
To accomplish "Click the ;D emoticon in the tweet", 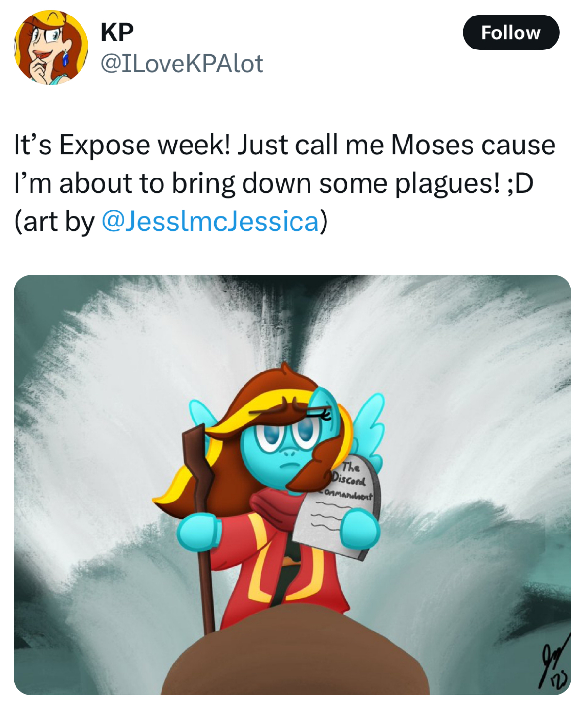I will coord(520,183).
